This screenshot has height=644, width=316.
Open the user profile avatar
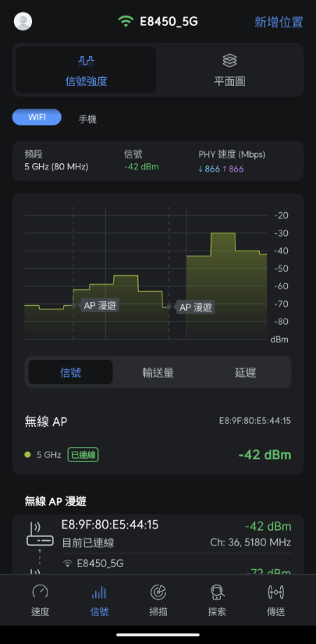pyautogui.click(x=23, y=21)
